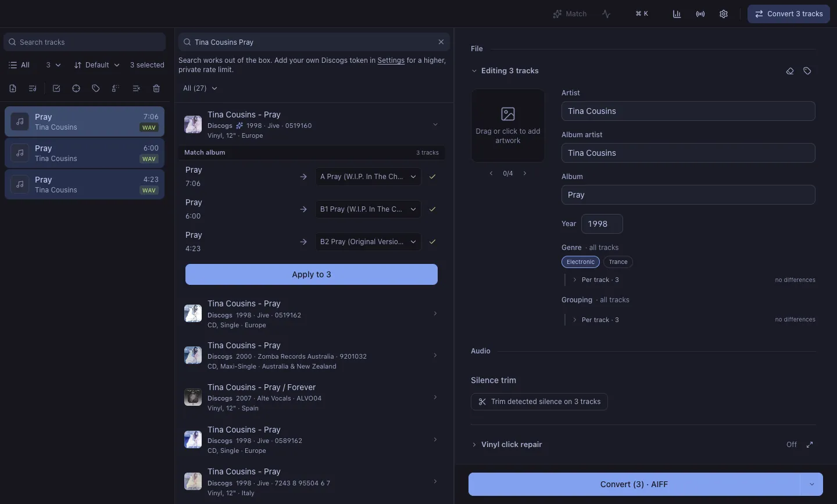The width and height of the screenshot is (837, 504).
Task: Open the B1 Pray (W.I.P. In The C... dropdown
Action: [369, 209]
